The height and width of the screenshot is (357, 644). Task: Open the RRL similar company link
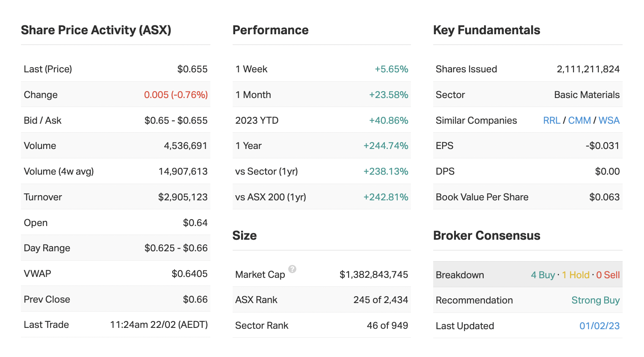[x=551, y=120]
